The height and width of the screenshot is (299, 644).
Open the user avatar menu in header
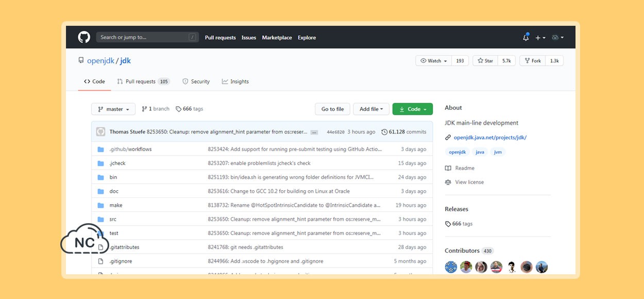[x=557, y=38]
